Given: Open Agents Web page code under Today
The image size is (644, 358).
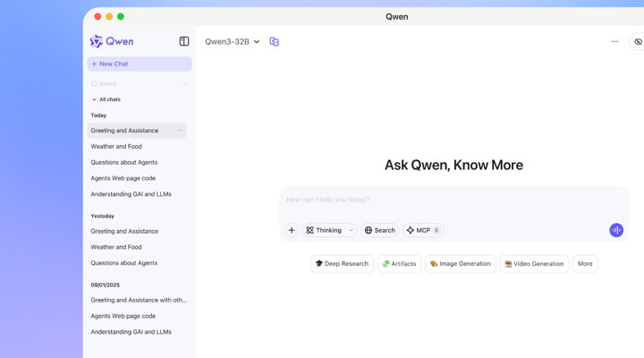Looking at the screenshot, I should click(x=123, y=178).
